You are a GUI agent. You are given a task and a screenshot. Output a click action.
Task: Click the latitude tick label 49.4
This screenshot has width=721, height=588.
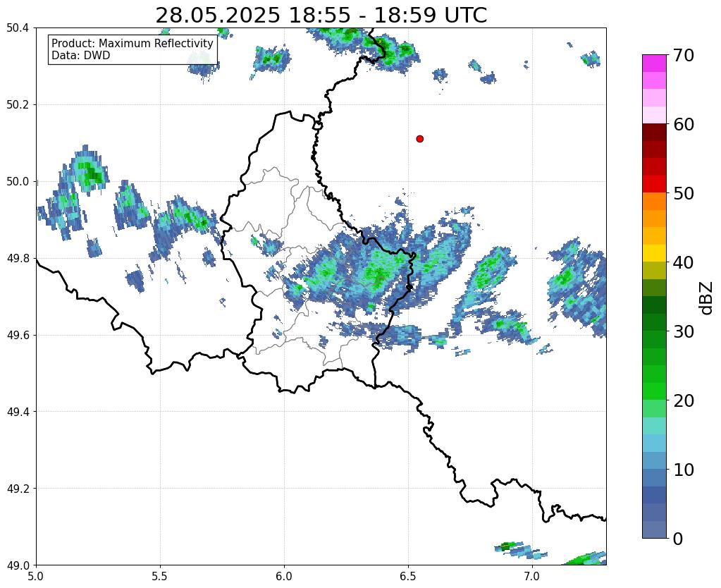[18, 411]
